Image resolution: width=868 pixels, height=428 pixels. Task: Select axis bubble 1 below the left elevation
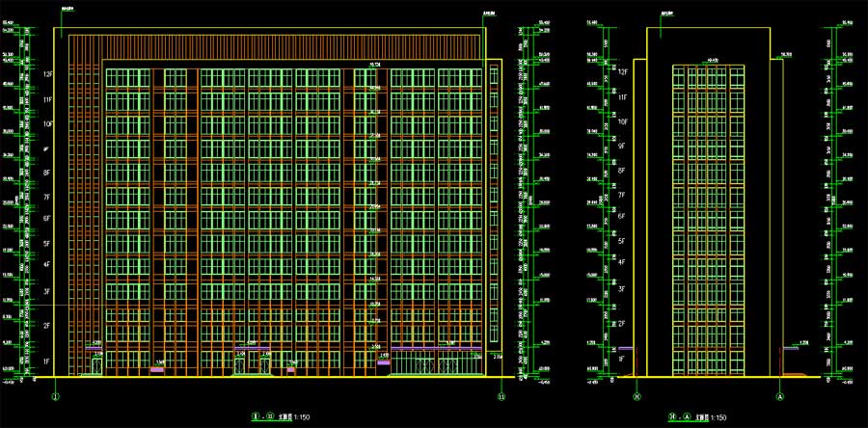click(55, 396)
